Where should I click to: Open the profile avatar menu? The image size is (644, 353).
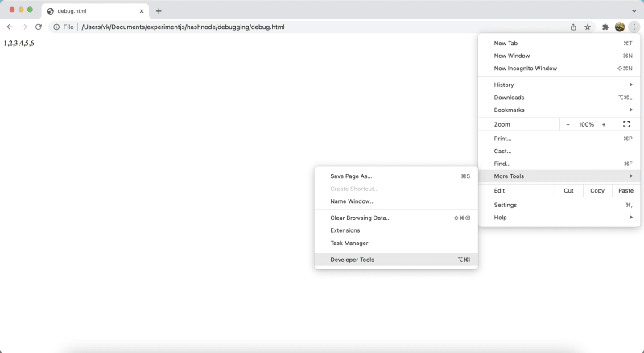coord(620,27)
